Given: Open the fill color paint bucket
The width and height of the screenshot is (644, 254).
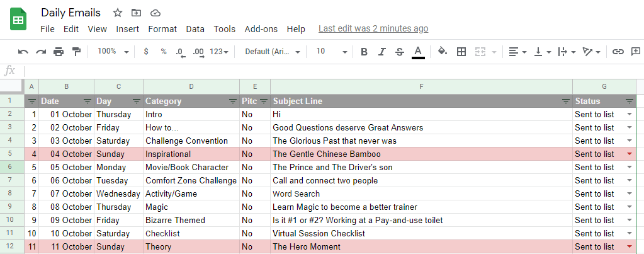Looking at the screenshot, I should (x=443, y=52).
